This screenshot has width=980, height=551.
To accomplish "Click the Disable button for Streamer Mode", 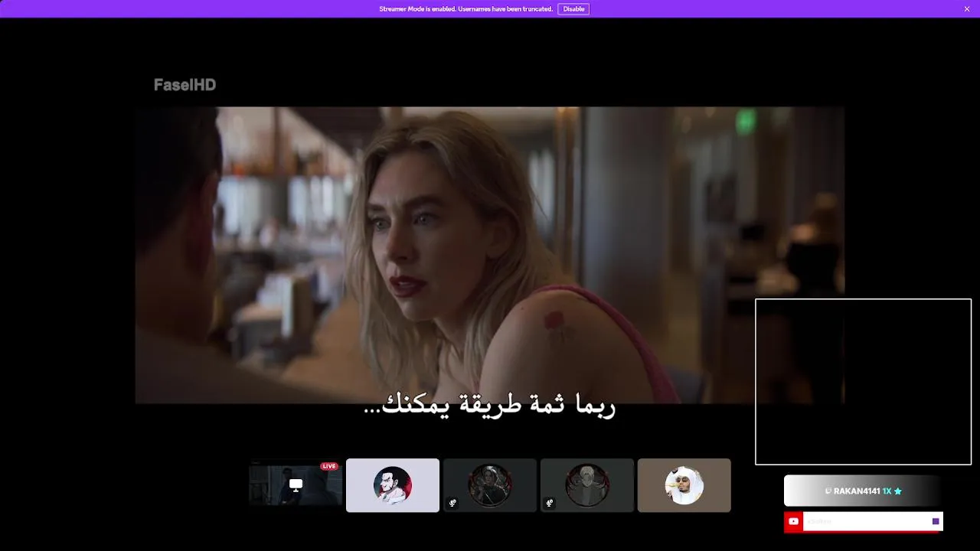I will (x=573, y=9).
